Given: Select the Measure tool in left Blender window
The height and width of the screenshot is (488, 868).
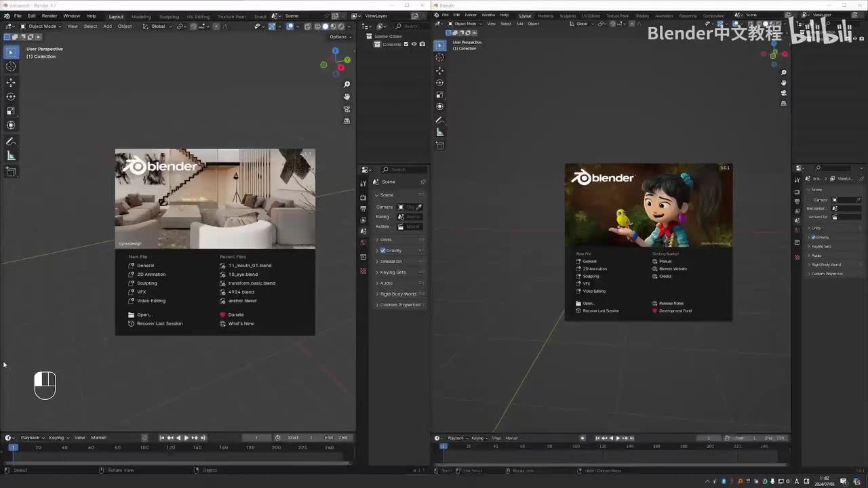Looking at the screenshot, I should click(11, 156).
